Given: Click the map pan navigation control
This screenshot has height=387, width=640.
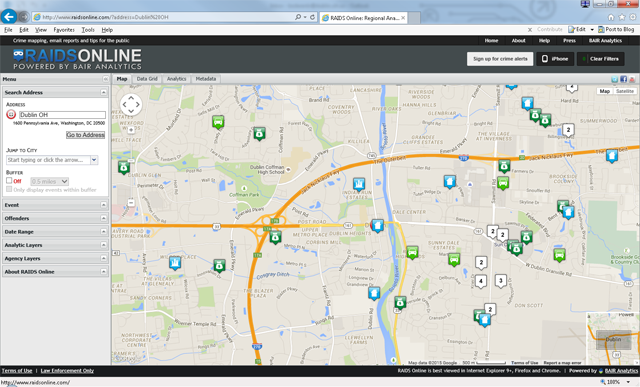Looking at the screenshot, I should [131, 105].
